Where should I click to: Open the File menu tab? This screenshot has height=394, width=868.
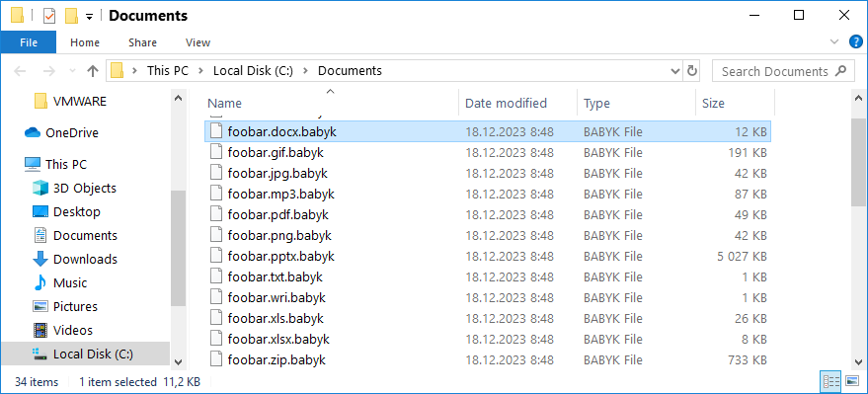(29, 42)
